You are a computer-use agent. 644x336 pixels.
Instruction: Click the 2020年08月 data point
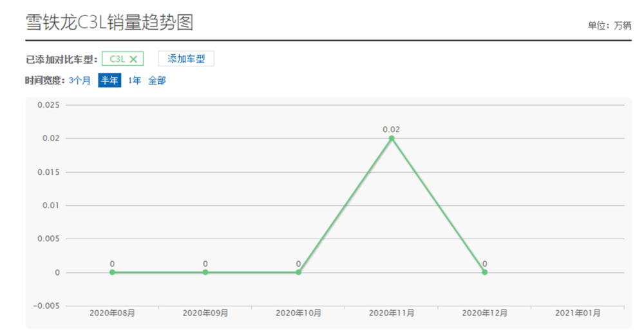pyautogui.click(x=112, y=272)
